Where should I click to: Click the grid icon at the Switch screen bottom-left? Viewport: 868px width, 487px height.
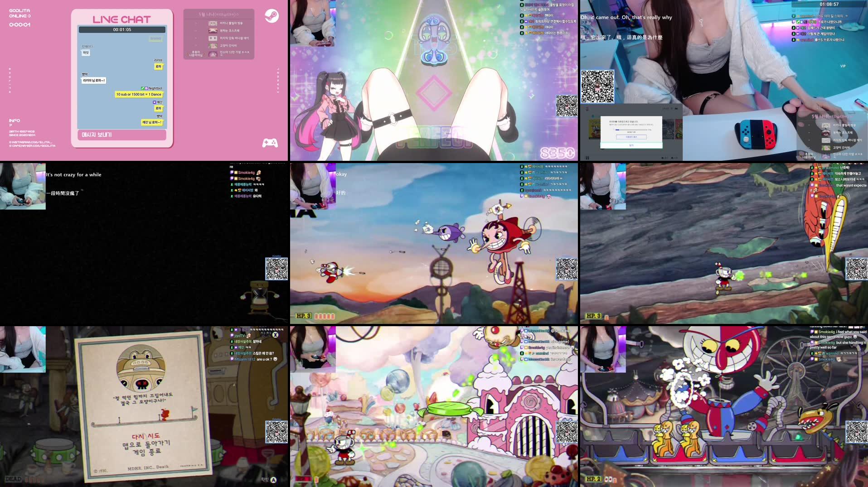coord(587,158)
